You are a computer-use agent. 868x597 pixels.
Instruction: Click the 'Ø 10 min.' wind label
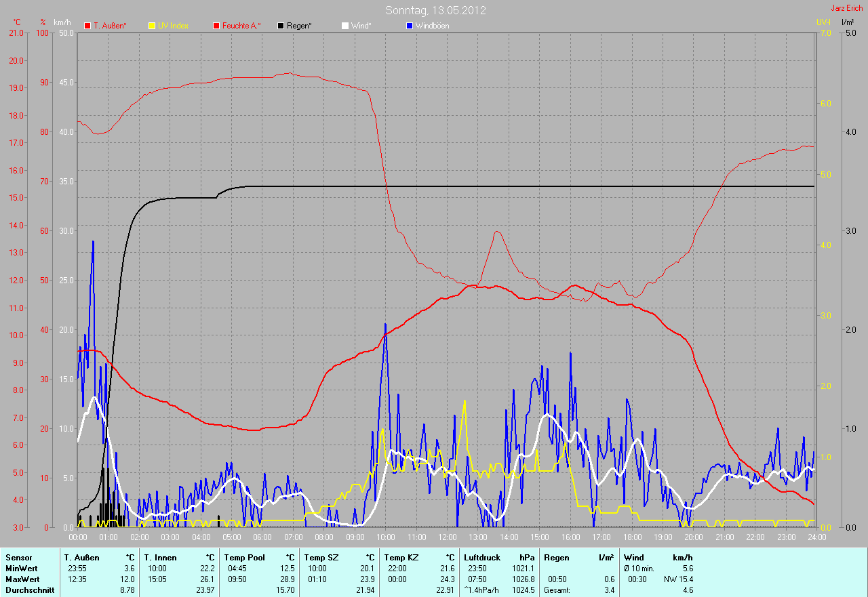tap(639, 568)
